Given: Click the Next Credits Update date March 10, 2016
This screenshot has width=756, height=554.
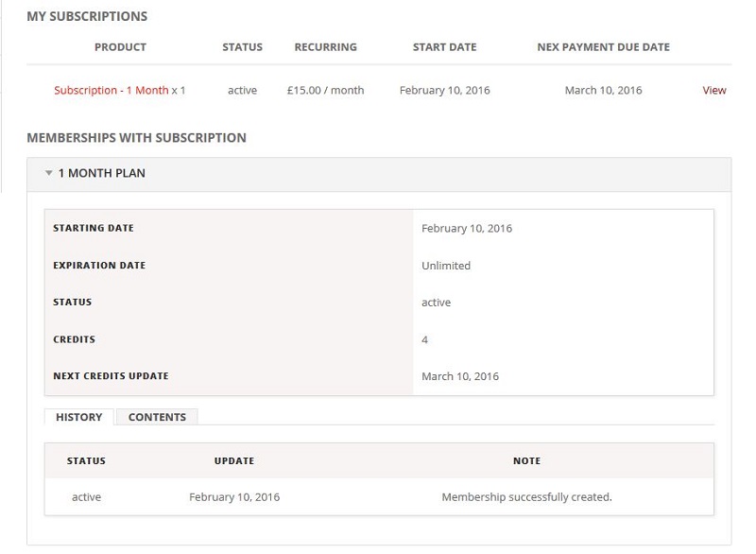Looking at the screenshot, I should tap(460, 376).
